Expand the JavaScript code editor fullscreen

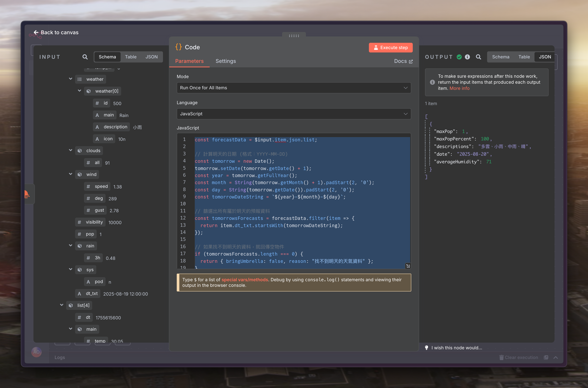pos(408,266)
